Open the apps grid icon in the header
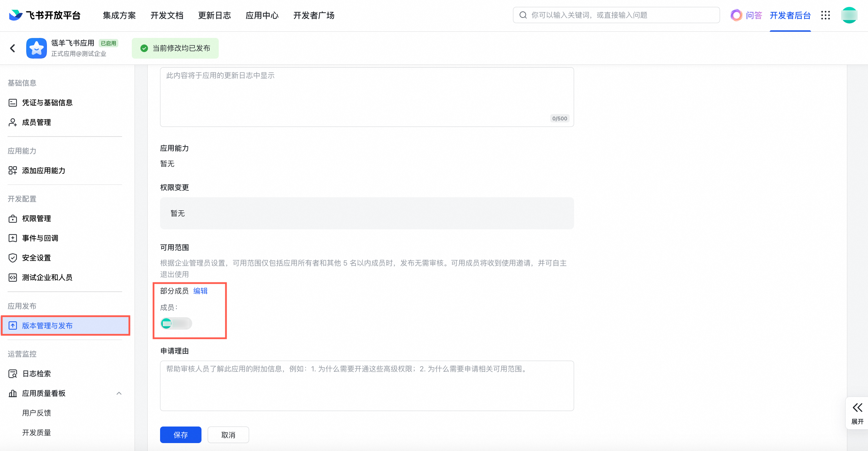This screenshot has width=868, height=451. coord(826,15)
